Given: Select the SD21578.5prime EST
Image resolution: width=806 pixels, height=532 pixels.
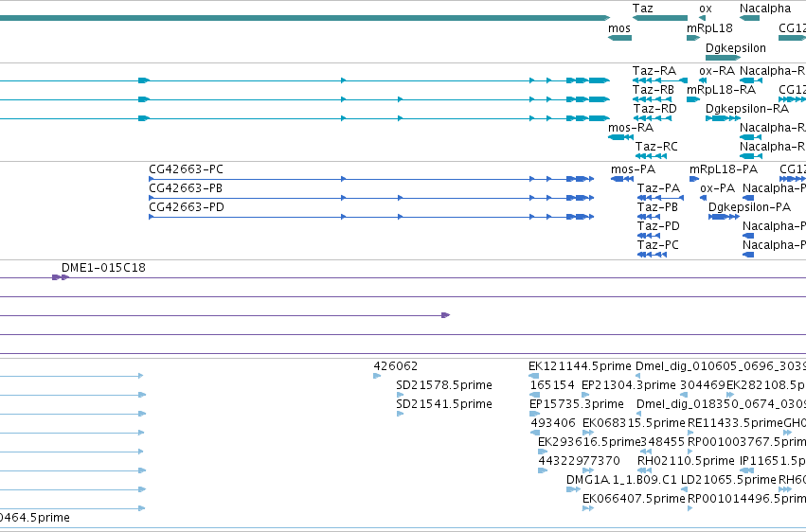Looking at the screenshot, I should (x=400, y=395).
